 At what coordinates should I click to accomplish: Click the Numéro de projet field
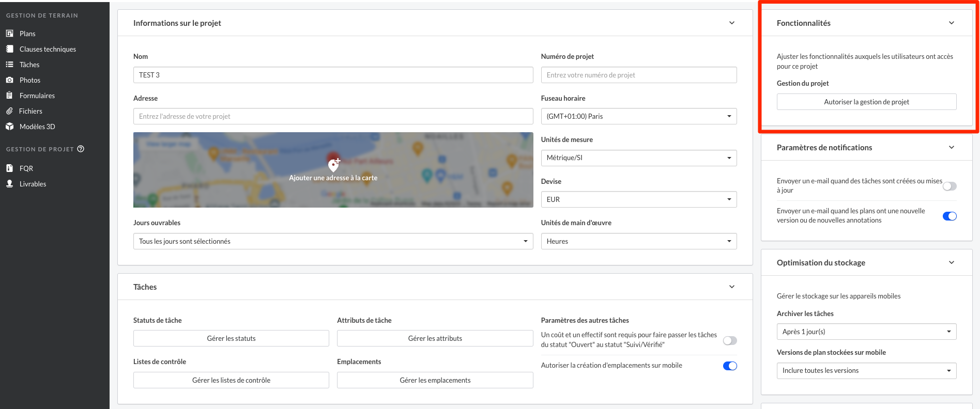(x=639, y=75)
